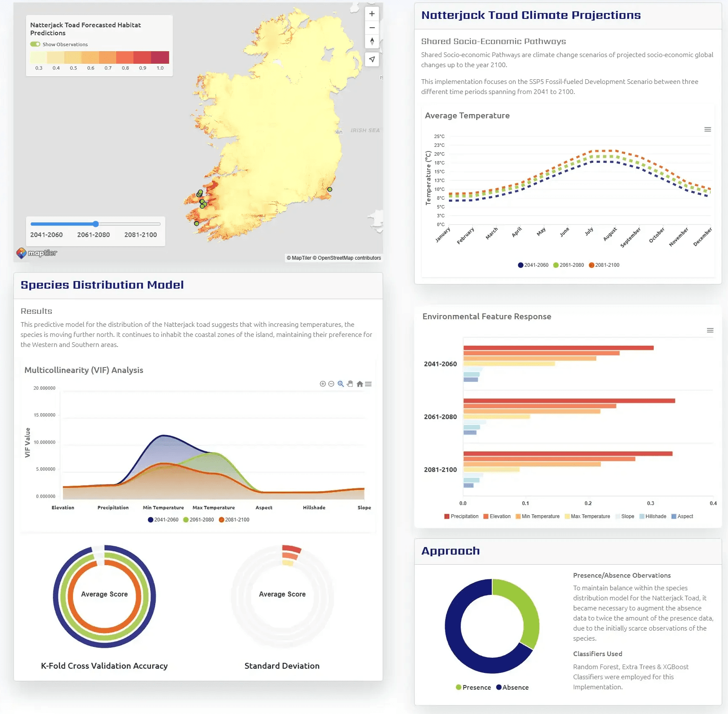Toggle the Show Observations switch
The height and width of the screenshot is (714, 728).
35,44
